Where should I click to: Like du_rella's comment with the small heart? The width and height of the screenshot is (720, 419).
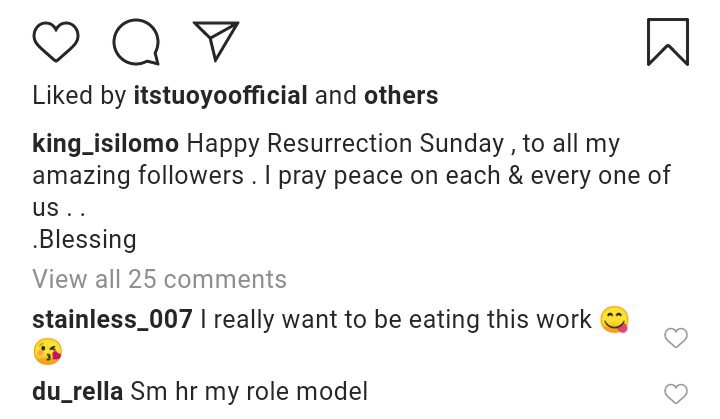(x=676, y=393)
